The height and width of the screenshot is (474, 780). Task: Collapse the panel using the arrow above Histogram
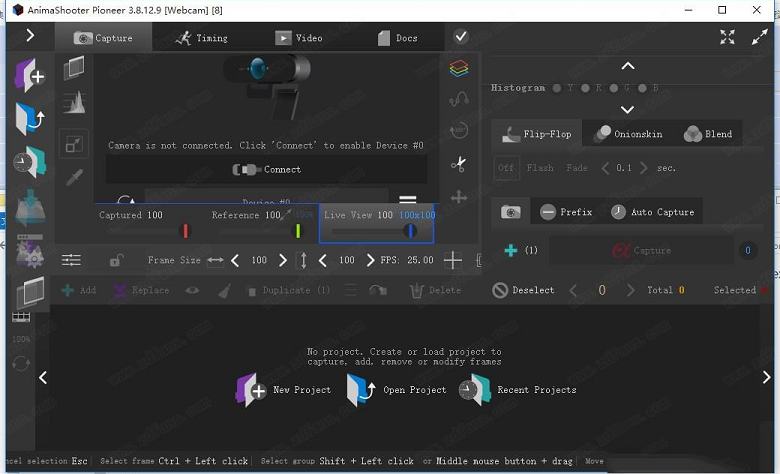click(628, 66)
